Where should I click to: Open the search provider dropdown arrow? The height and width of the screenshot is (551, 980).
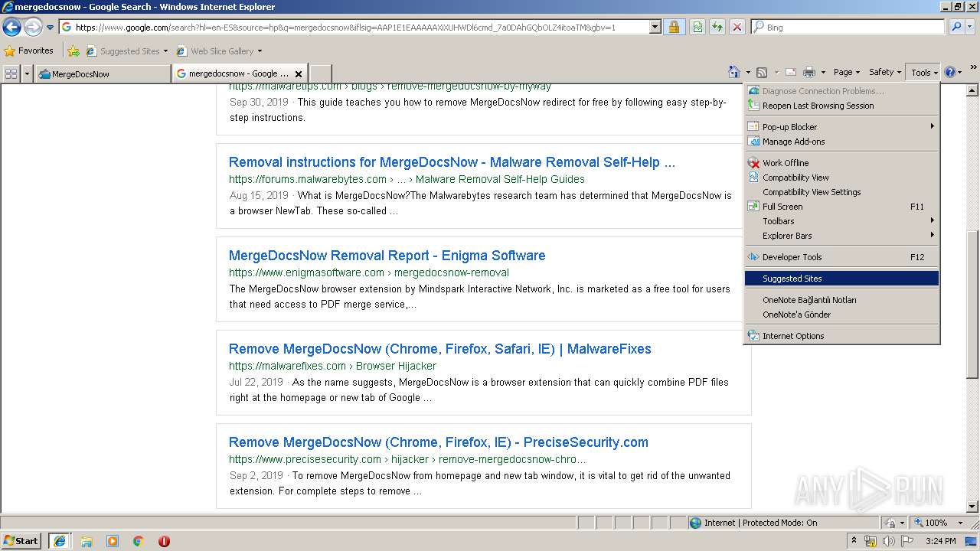tap(972, 28)
